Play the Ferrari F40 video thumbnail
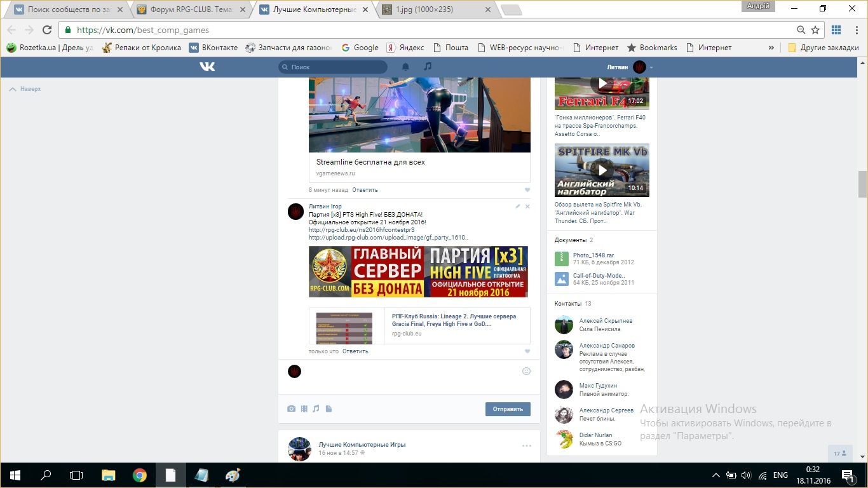Image resolution: width=868 pixels, height=488 pixels. [x=602, y=92]
